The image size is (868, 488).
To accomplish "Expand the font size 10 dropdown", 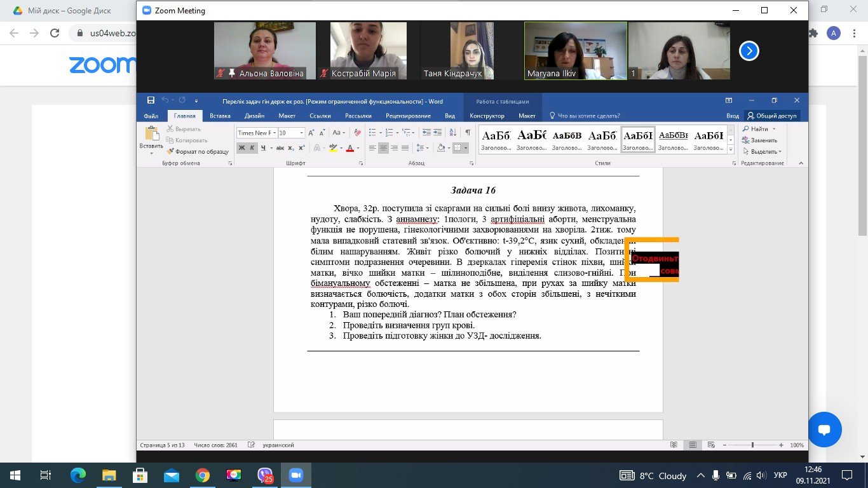I will point(301,133).
